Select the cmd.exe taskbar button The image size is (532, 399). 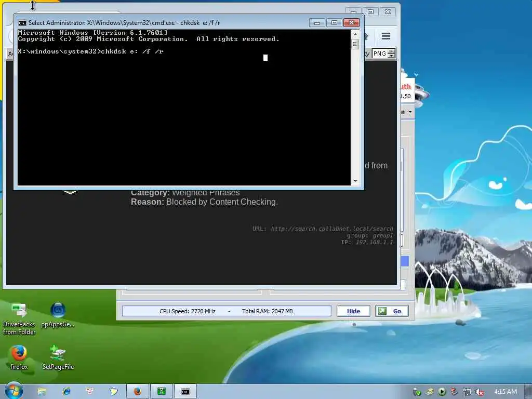click(185, 392)
